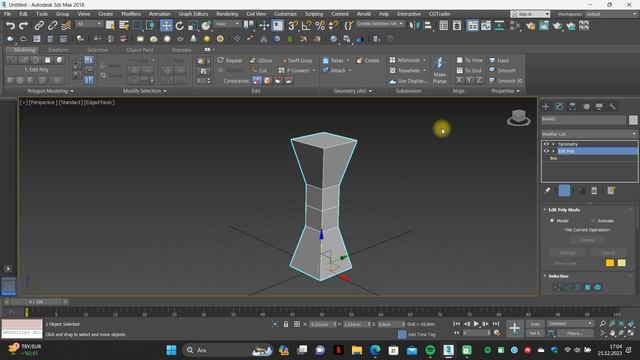
Task: Select the Animate radio button
Action: tap(593, 221)
